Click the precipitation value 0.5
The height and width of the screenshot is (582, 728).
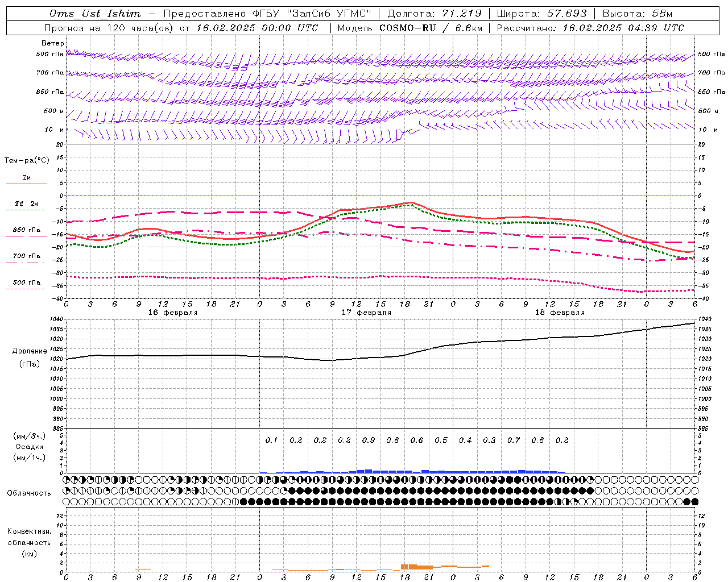pyautogui.click(x=441, y=440)
